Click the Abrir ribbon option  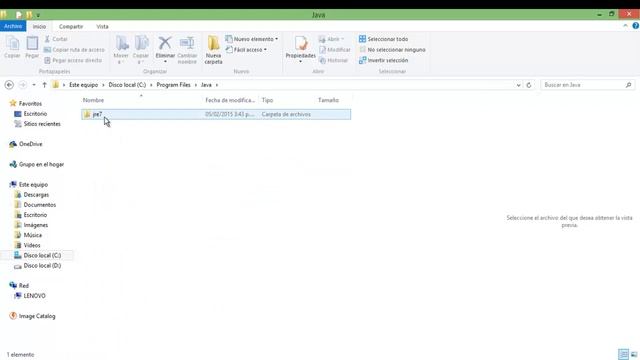[x=331, y=39]
